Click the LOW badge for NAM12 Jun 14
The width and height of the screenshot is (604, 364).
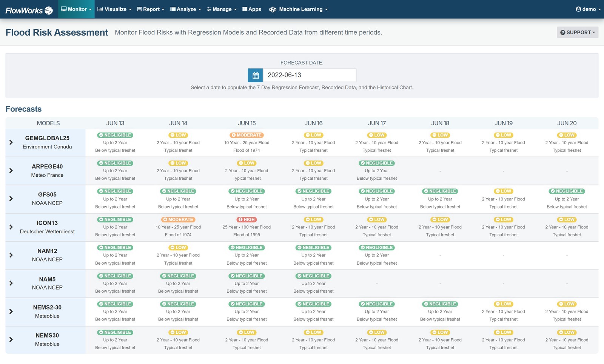pyautogui.click(x=178, y=248)
